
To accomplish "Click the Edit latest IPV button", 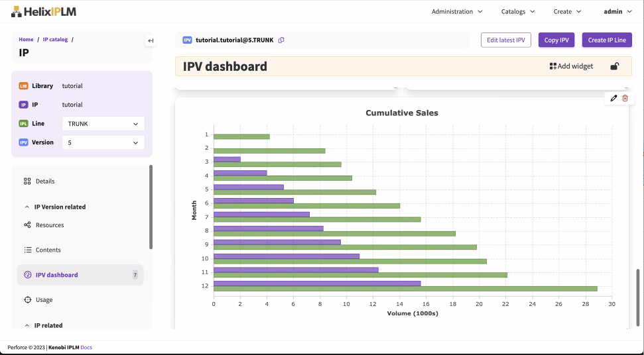I will (505, 40).
